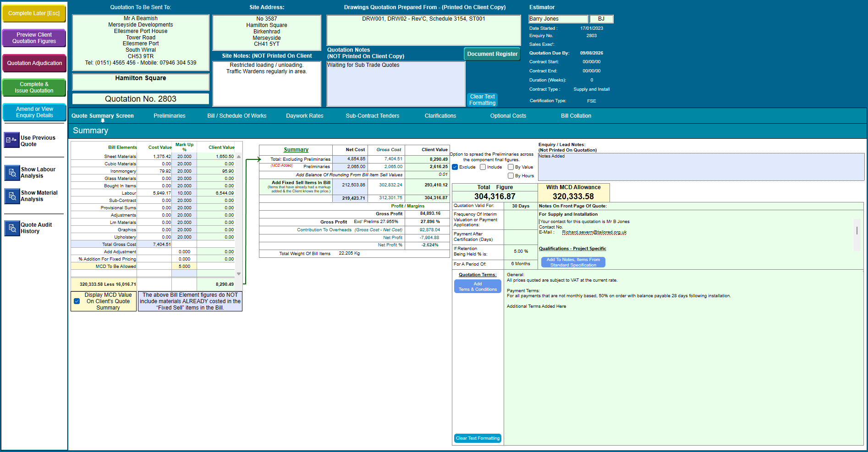The width and height of the screenshot is (868, 452).
Task: Click Amend or View Enquiry Details
Action: (34, 112)
